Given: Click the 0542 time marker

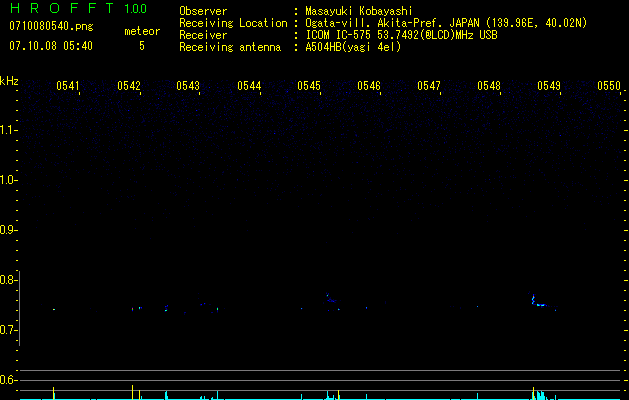Looking at the screenshot, I should coord(129,86).
